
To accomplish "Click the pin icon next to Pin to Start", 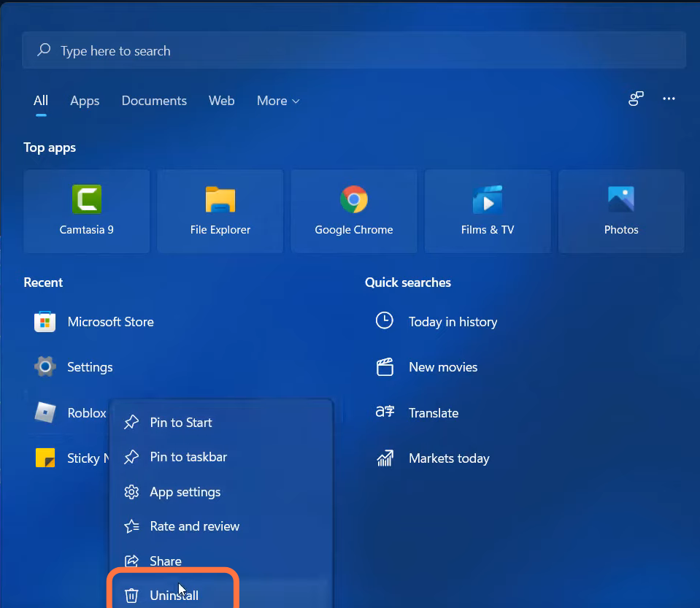I will 131,423.
